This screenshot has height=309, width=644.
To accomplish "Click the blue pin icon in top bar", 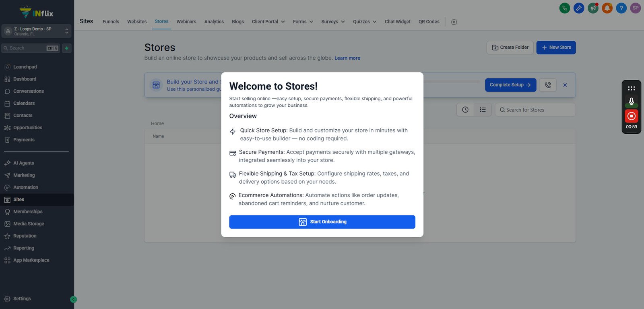I will pyautogui.click(x=579, y=8).
